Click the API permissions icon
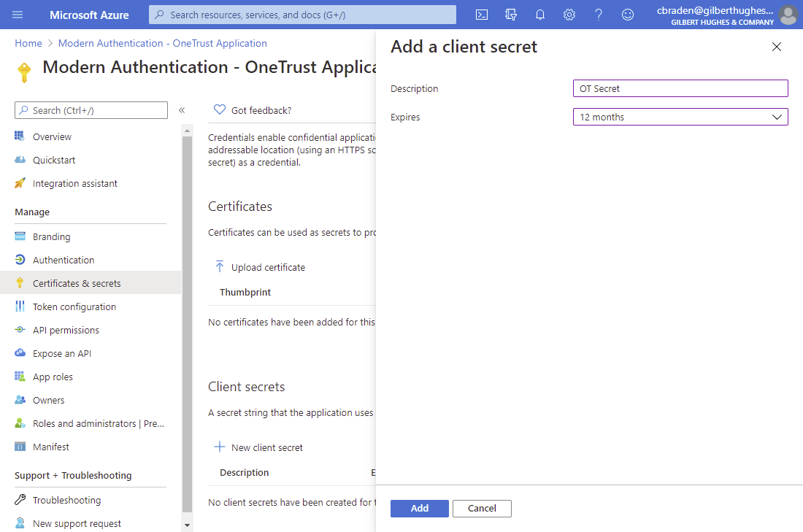 (20, 330)
